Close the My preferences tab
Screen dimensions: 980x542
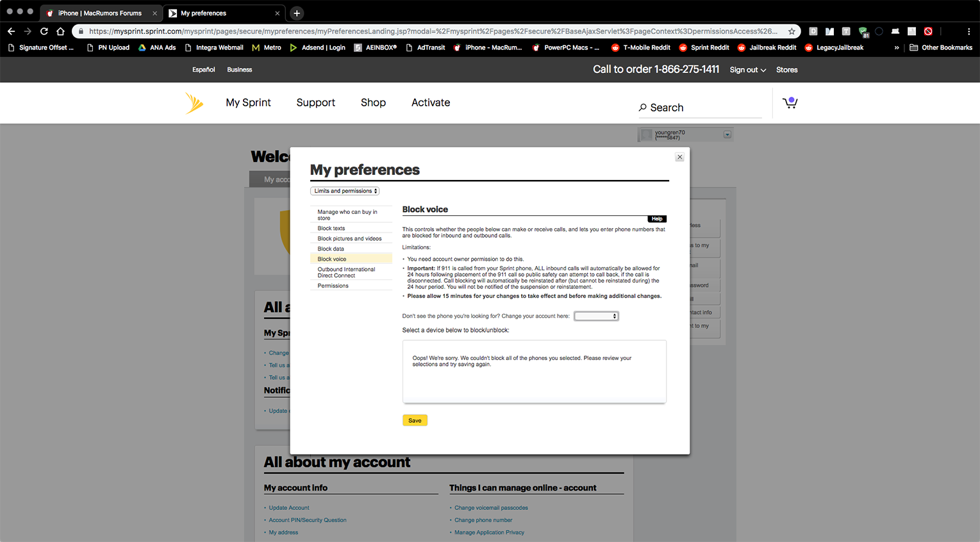point(277,13)
